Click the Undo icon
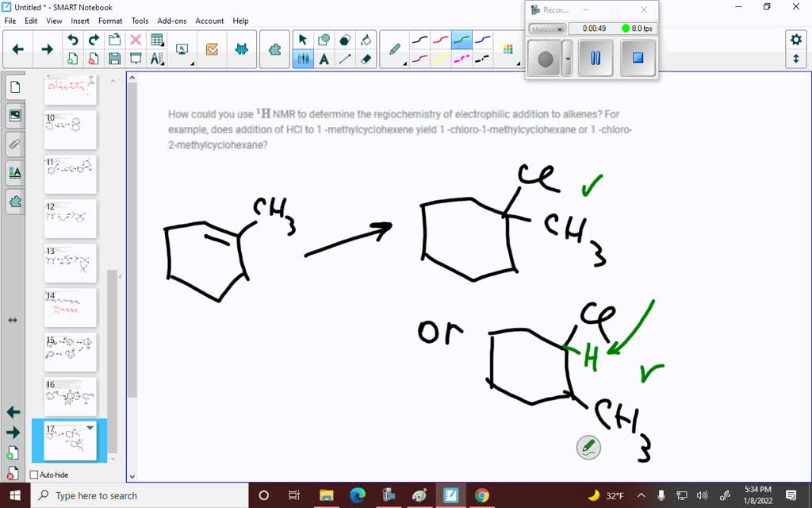The image size is (812, 508). tap(74, 40)
